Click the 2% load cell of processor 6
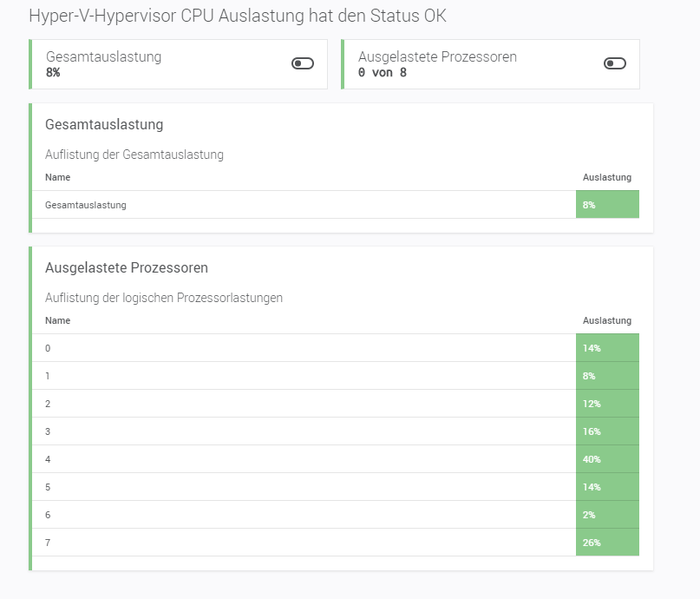Screen dimensions: 700x599 point(607,515)
